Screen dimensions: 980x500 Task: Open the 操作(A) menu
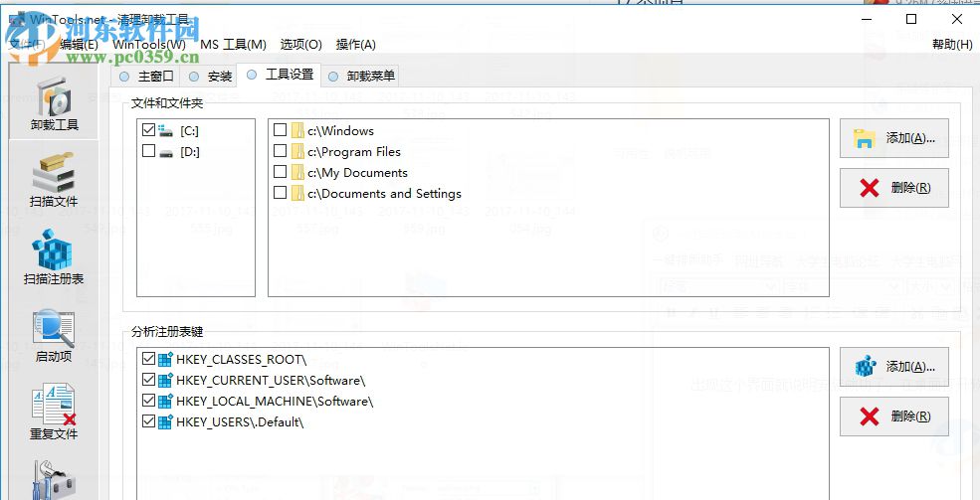click(355, 45)
